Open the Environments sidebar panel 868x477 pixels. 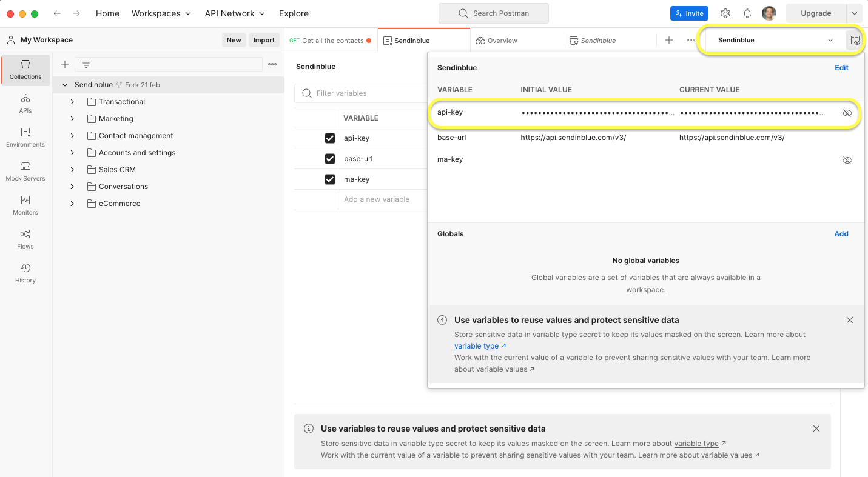(25, 138)
